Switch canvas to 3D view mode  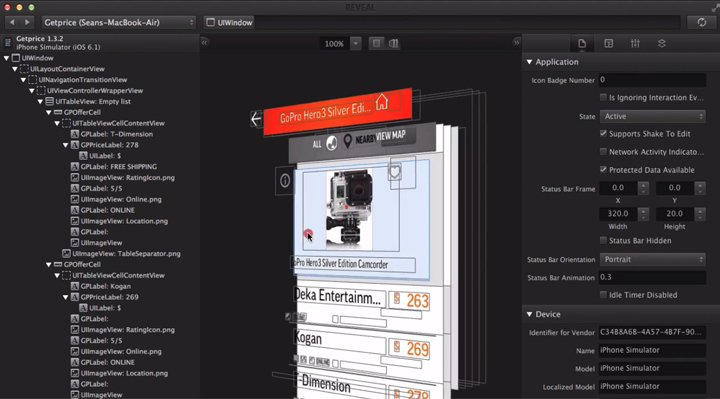pyautogui.click(x=394, y=43)
